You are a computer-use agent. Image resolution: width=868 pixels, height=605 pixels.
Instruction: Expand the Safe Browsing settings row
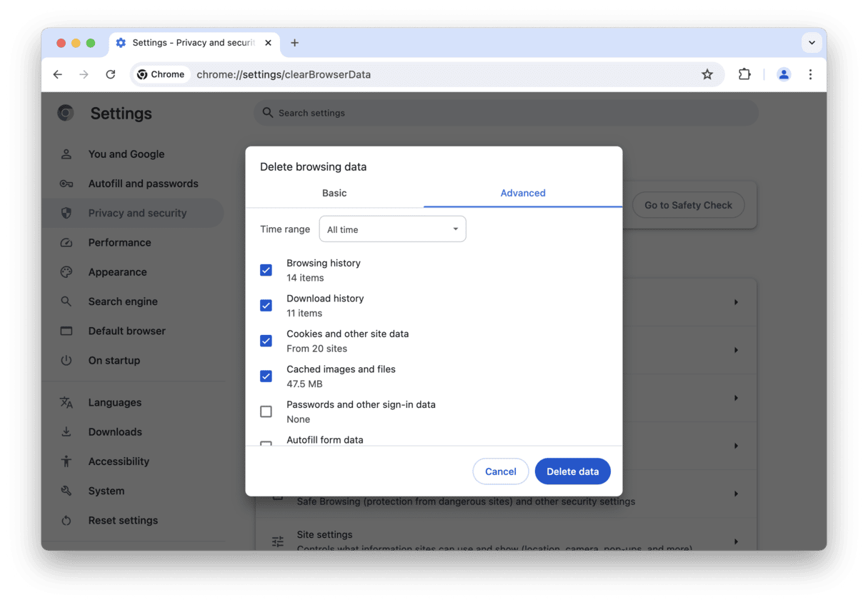(737, 493)
